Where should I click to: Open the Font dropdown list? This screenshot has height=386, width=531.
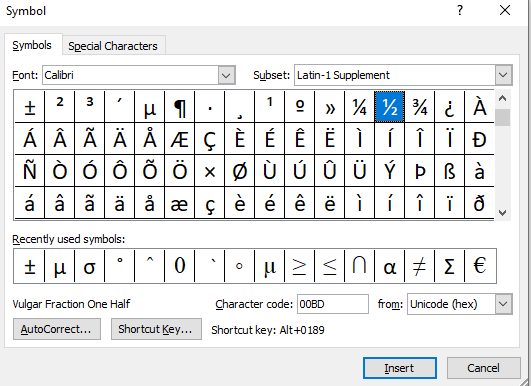[x=226, y=75]
